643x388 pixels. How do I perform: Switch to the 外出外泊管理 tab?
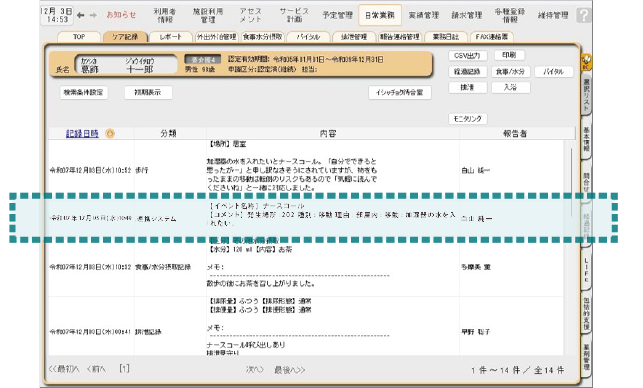pos(217,37)
